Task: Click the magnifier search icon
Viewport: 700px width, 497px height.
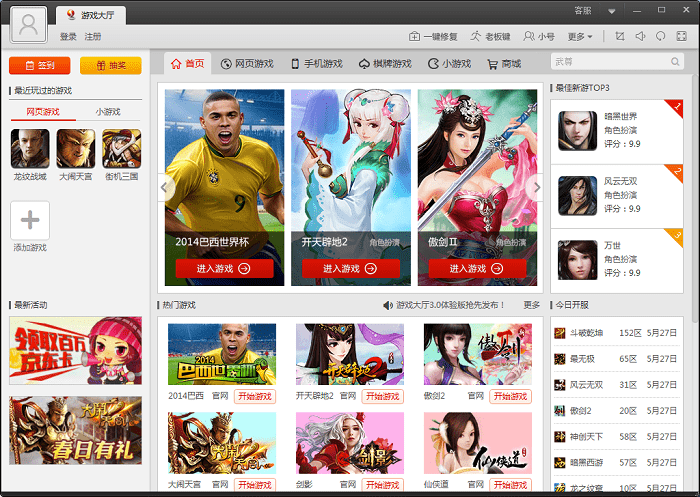Action: (675, 62)
